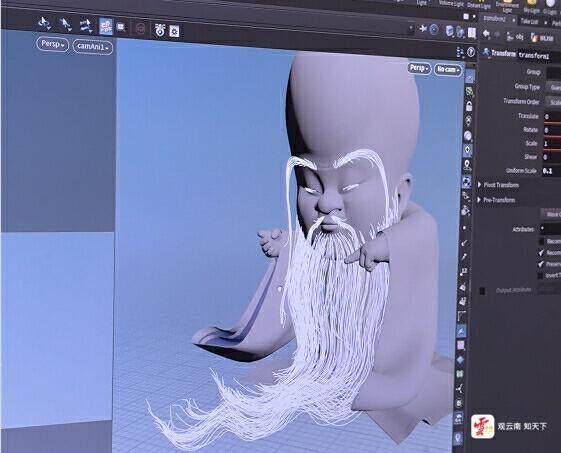Toggle the highlighted grid icon atop display toolbar
This screenshot has height=453, width=561.
(470, 76)
